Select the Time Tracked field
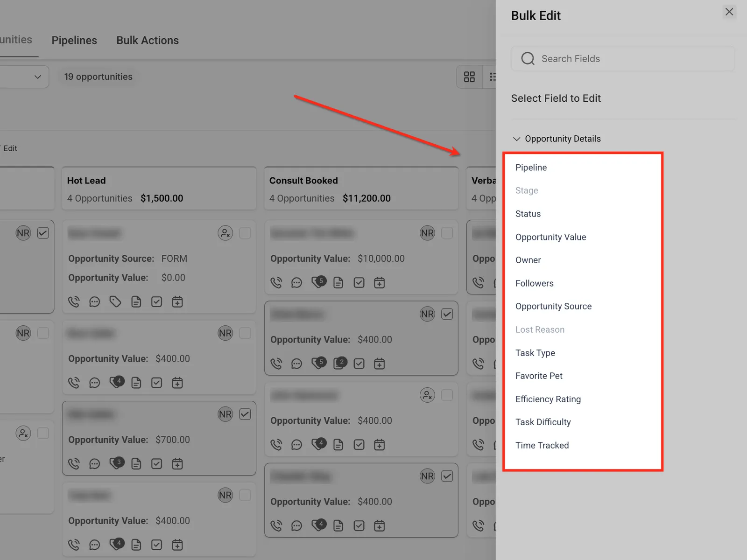The image size is (747, 560). point(542,445)
